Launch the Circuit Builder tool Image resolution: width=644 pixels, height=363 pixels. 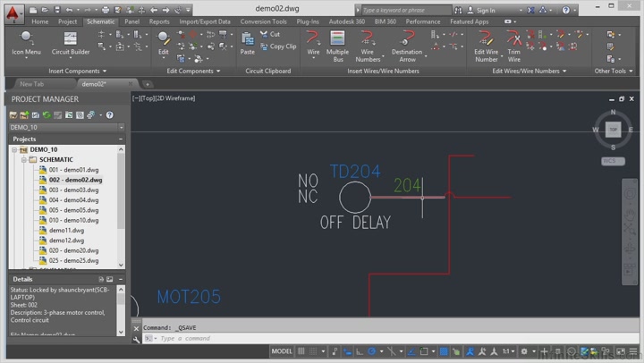click(x=71, y=43)
